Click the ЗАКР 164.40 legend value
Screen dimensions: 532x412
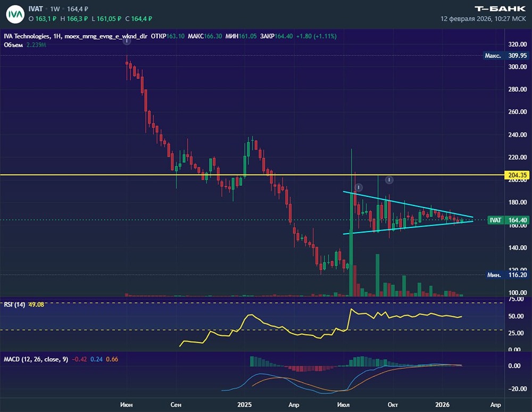pyautogui.click(x=276, y=36)
